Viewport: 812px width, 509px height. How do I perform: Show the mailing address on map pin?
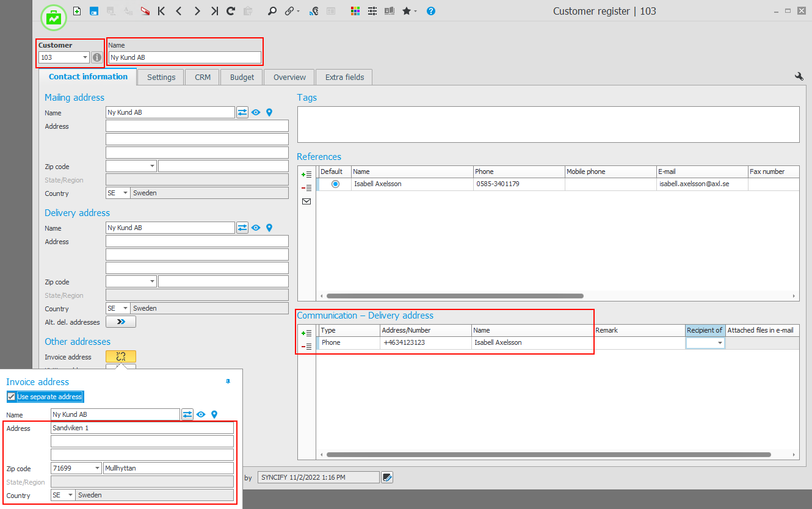pos(269,112)
